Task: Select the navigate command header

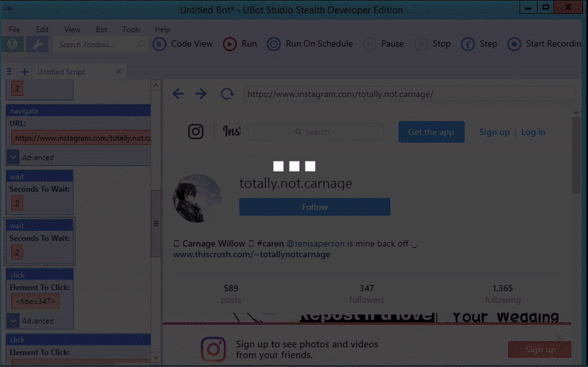Action: click(x=78, y=111)
